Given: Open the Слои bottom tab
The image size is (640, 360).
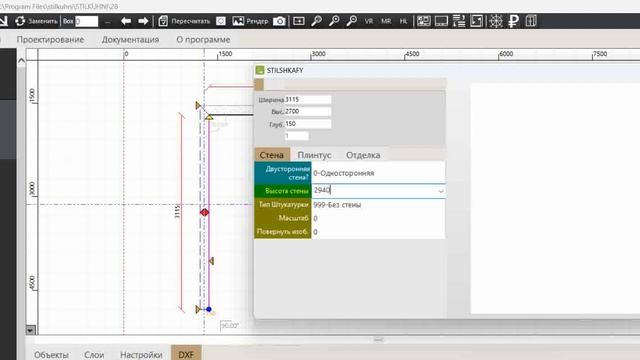Looking at the screenshot, I should coord(94,355).
